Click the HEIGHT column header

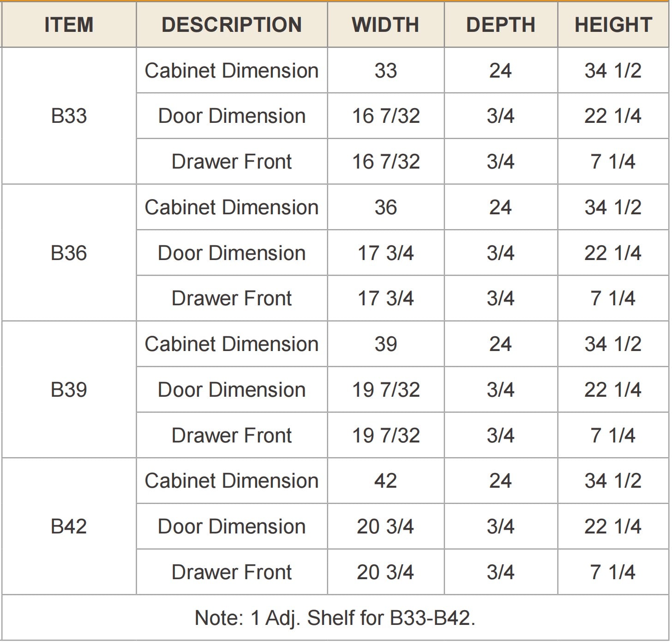click(x=613, y=25)
